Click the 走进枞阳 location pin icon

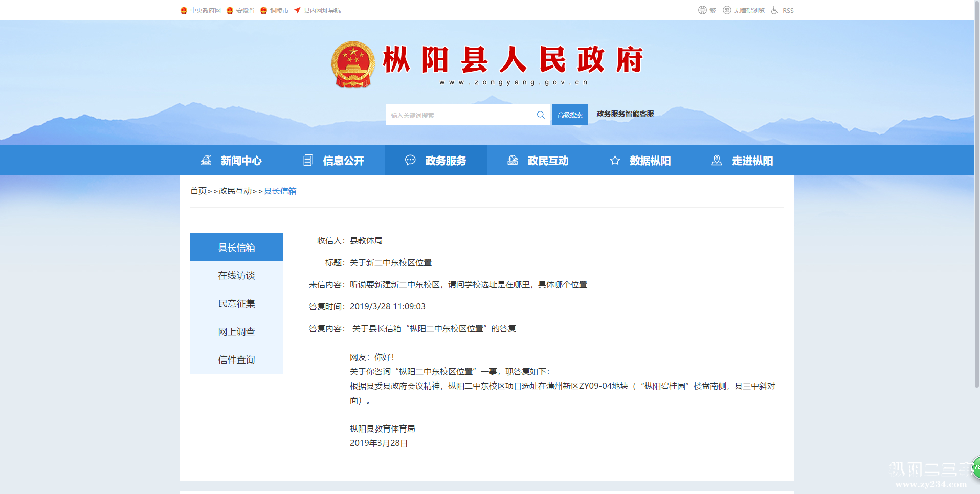(x=717, y=160)
